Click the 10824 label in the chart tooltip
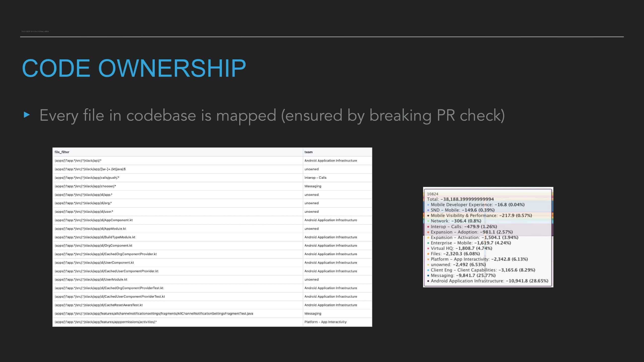Image resolution: width=644 pixels, height=362 pixels. 432,194
